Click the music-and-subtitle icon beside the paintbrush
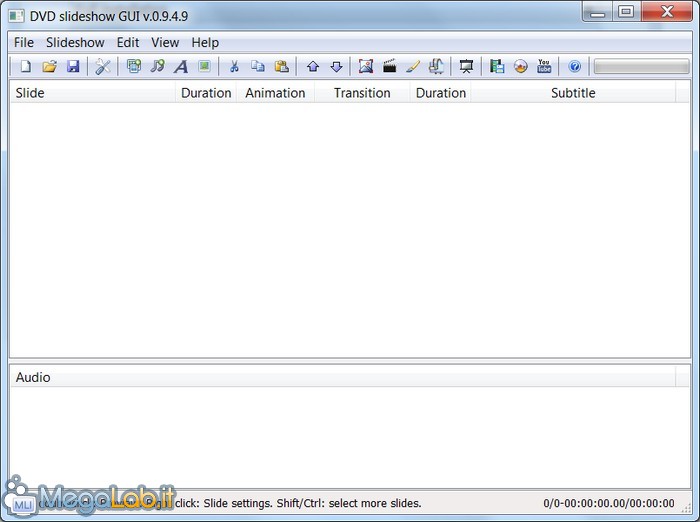 [436, 67]
